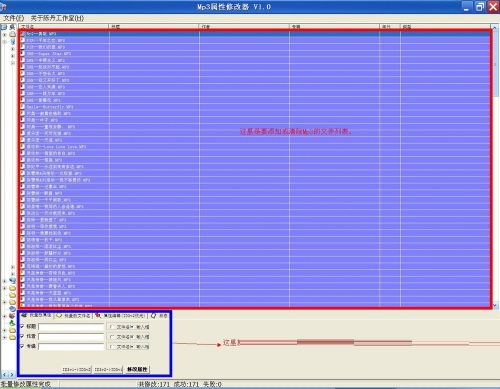The image size is (500, 389).
Task: Click the 批量修改属性完成 status message
Action: point(25,384)
